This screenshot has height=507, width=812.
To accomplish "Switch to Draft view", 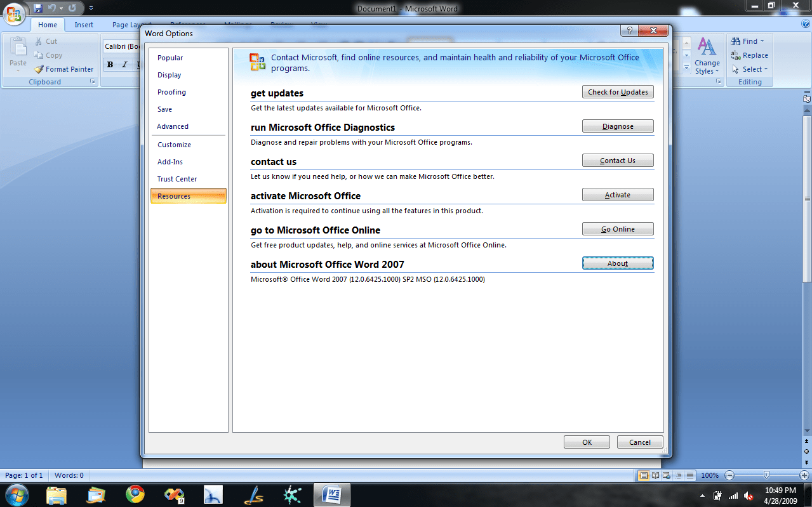I will click(x=689, y=475).
